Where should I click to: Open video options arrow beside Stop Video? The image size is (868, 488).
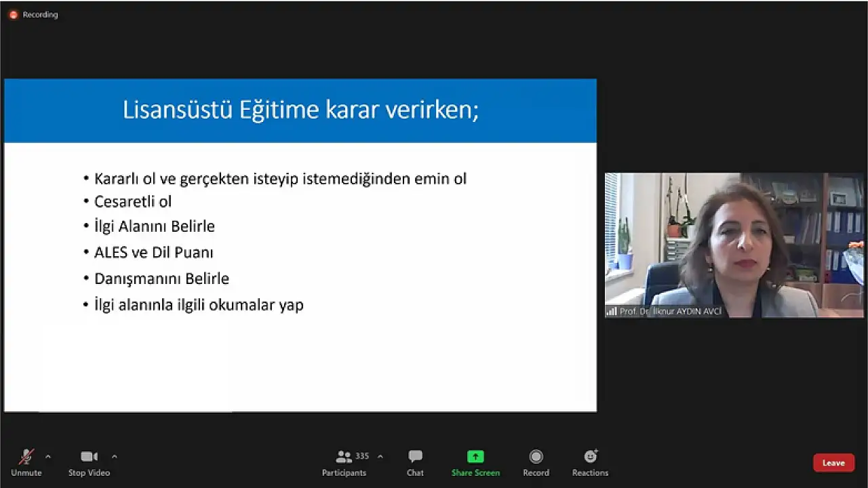pos(114,456)
